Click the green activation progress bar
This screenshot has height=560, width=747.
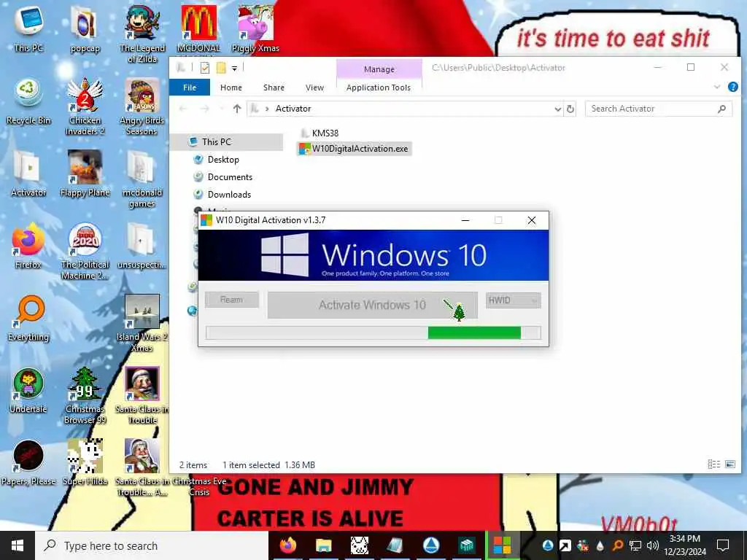click(x=373, y=332)
